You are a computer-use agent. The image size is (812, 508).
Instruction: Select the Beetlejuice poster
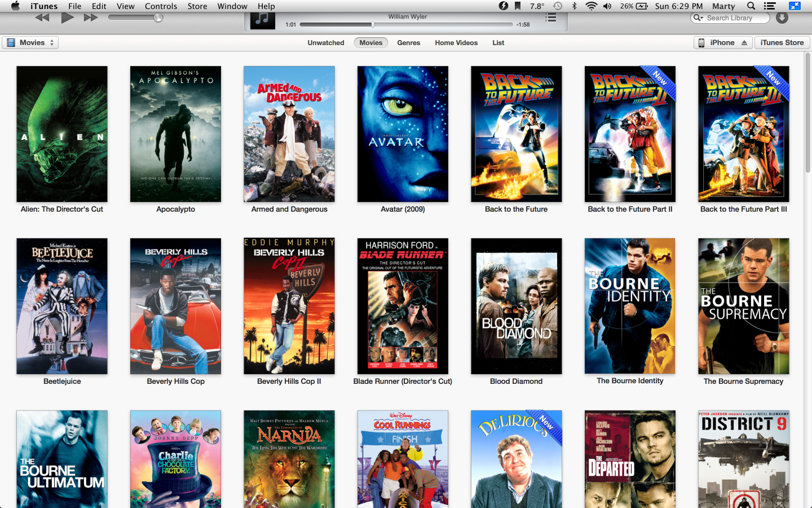click(62, 306)
